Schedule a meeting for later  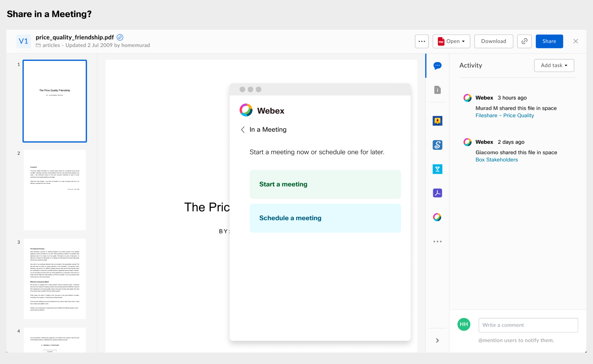325,218
